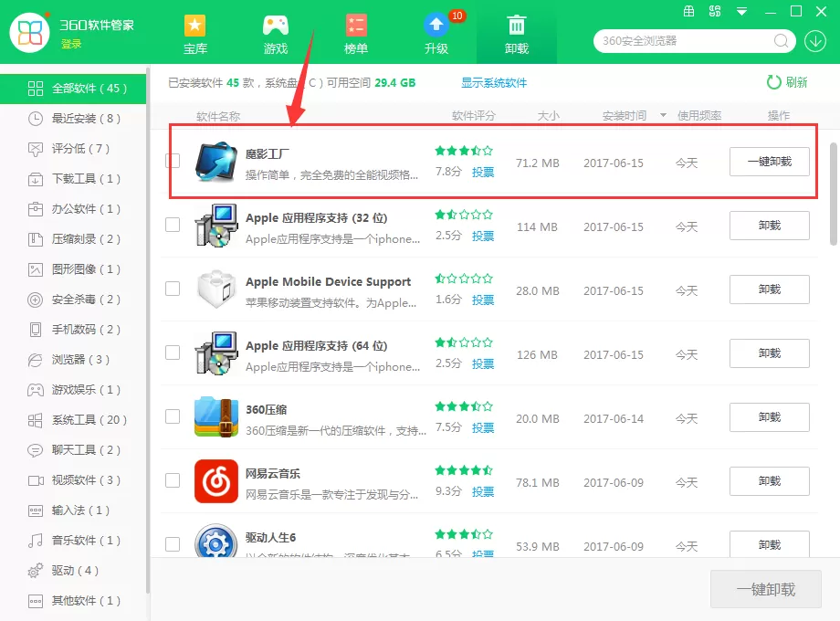Image resolution: width=840 pixels, height=621 pixels.
Task: Sort by 软件名称 column header
Action: (218, 116)
